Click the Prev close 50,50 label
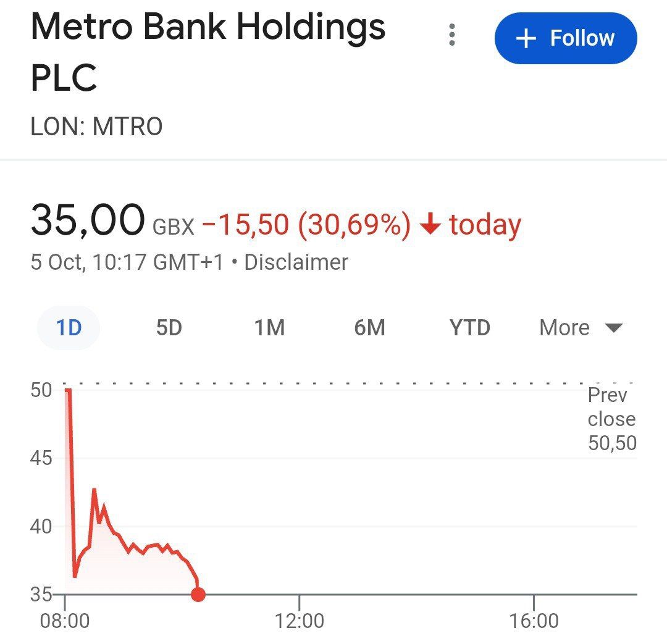Screen dimensions: 667x644 611,419
